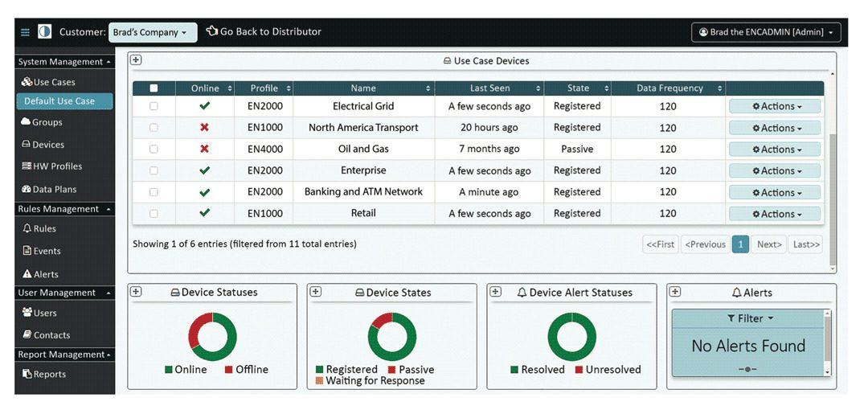Check the Electrical Grid row checkbox
The height and width of the screenshot is (406, 868).
click(154, 106)
